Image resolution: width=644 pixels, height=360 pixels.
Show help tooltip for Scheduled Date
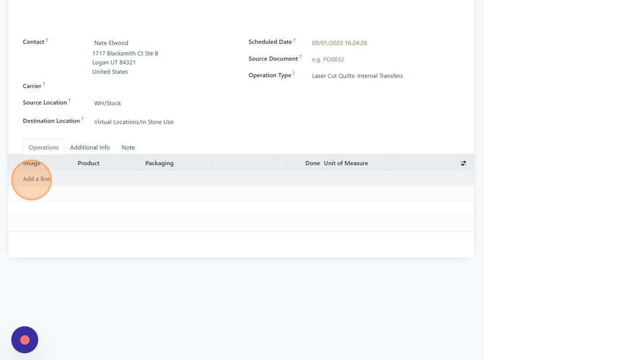tap(294, 40)
